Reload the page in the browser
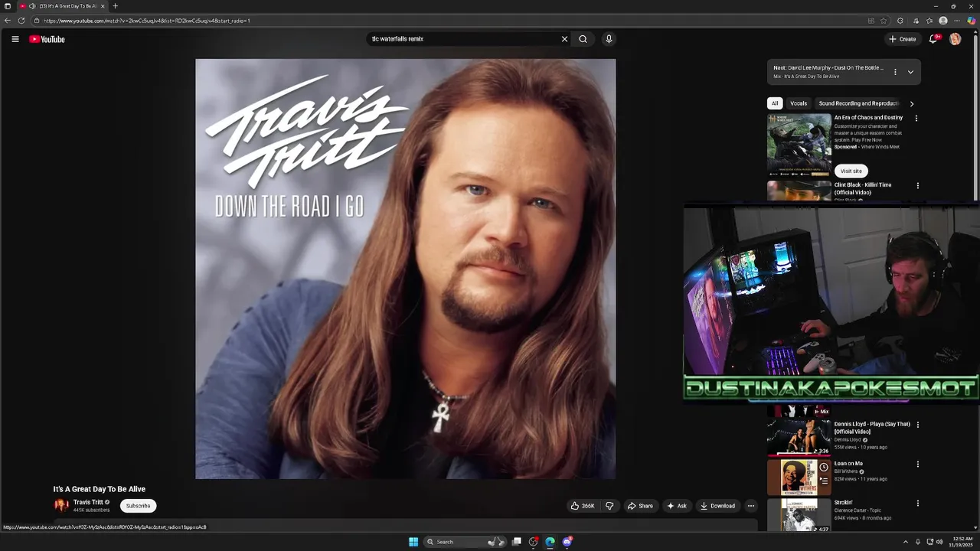Screen dimensions: 980x551 [21, 21]
